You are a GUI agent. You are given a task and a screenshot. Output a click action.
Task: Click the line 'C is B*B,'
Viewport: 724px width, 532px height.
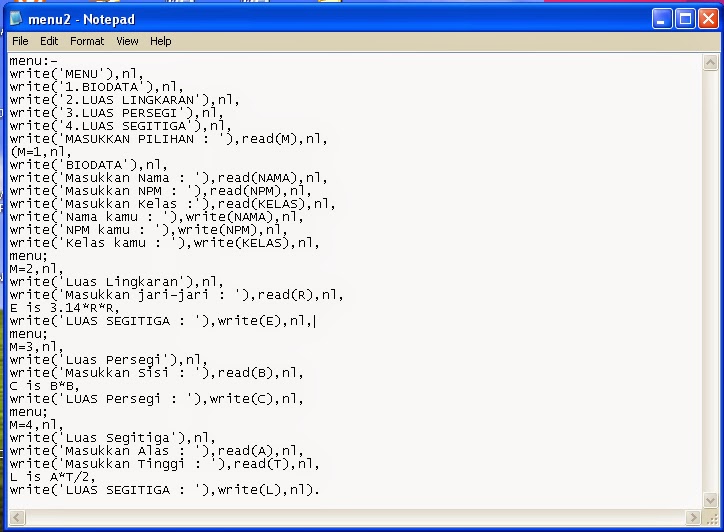(x=44, y=386)
